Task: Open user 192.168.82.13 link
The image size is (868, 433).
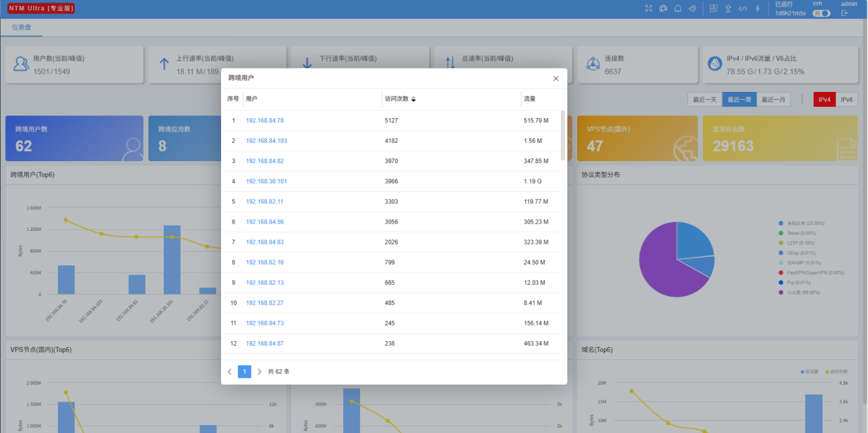Action: click(265, 282)
